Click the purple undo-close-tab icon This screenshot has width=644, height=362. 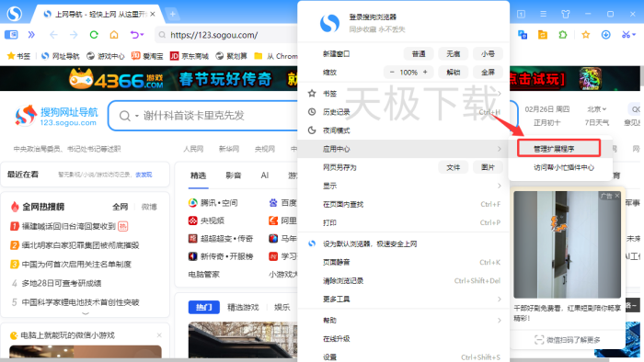click(137, 35)
